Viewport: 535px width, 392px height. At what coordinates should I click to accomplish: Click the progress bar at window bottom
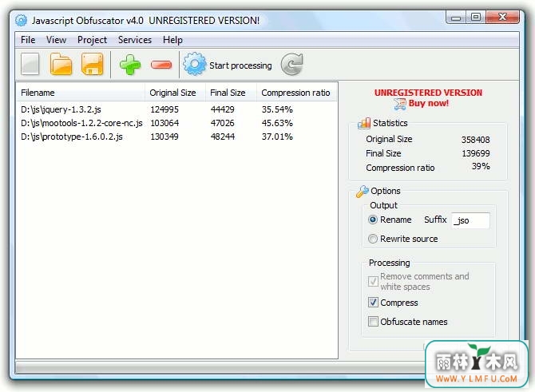pyautogui.click(x=220, y=367)
